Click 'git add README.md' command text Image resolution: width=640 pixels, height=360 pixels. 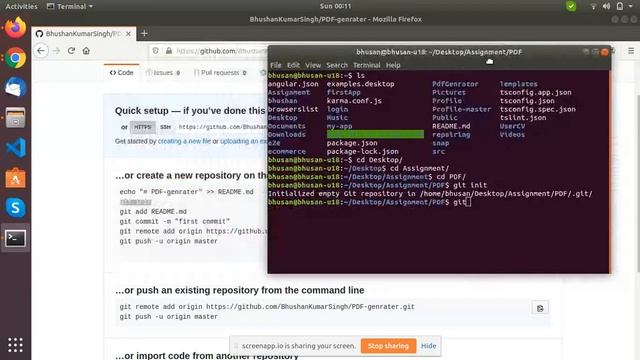tap(153, 211)
